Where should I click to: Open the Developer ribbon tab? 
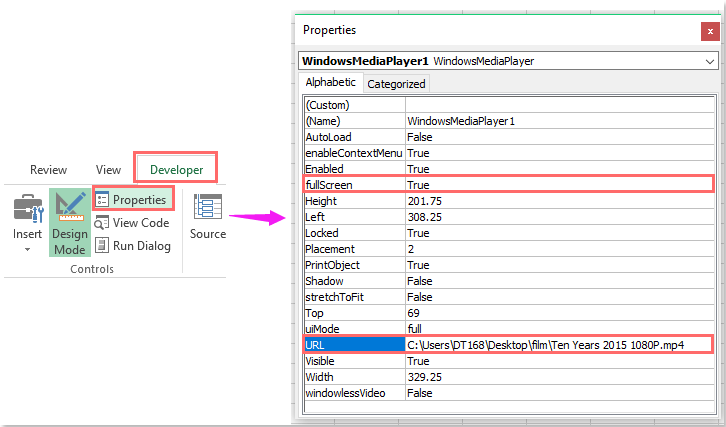176,170
